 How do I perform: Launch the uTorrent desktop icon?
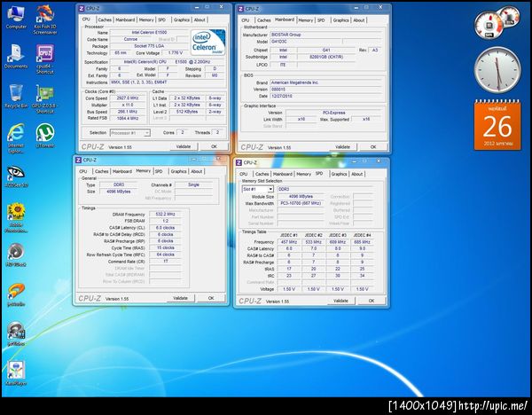[x=45, y=136]
